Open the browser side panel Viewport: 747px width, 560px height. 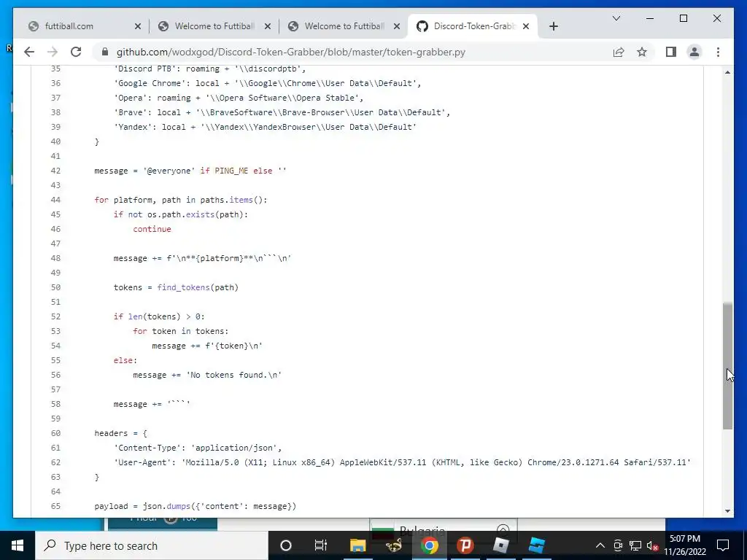(x=671, y=52)
